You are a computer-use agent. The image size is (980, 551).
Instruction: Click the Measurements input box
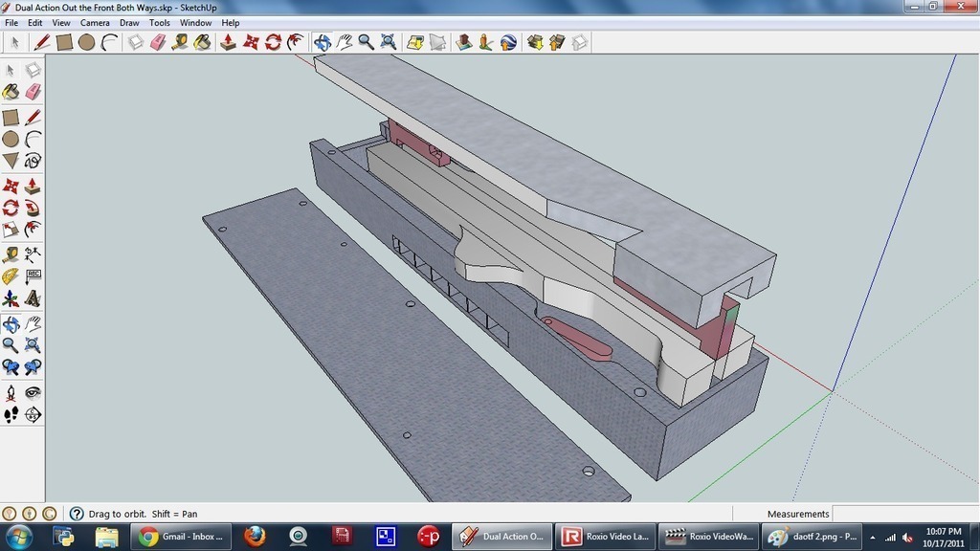pyautogui.click(x=903, y=514)
